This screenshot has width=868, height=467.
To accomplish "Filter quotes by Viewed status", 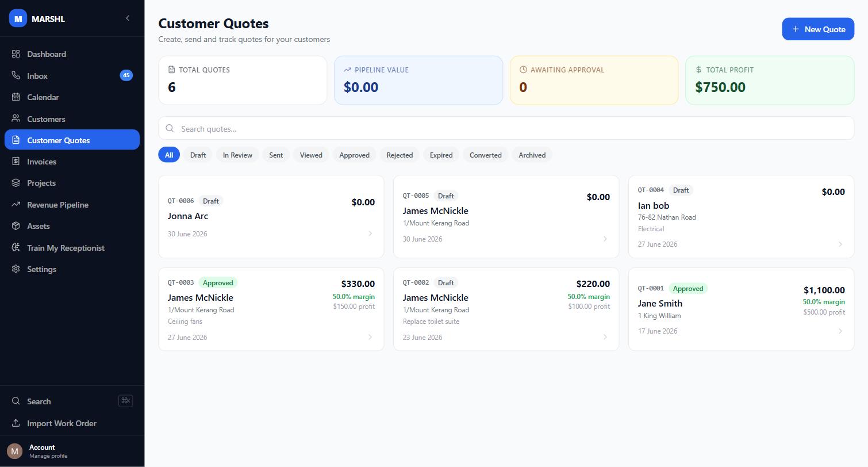I will click(x=311, y=155).
